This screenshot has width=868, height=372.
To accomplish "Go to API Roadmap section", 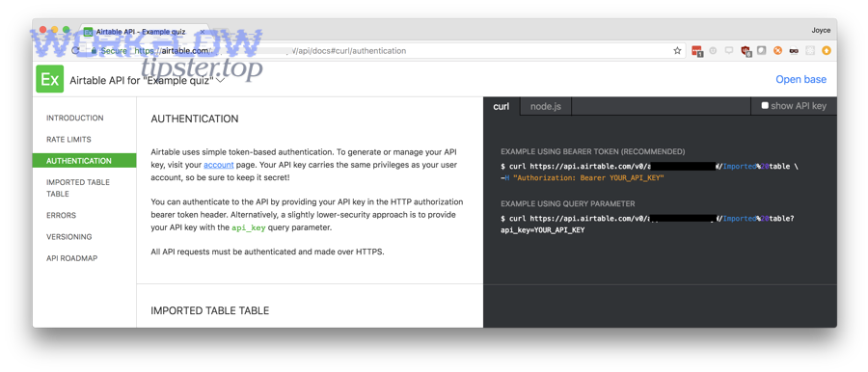I will click(72, 258).
